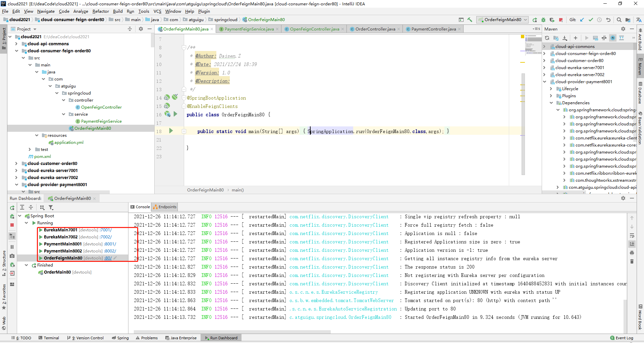Click run gutter arrow beside main method
Screen dimensions: 644x343
pyautogui.click(x=171, y=131)
